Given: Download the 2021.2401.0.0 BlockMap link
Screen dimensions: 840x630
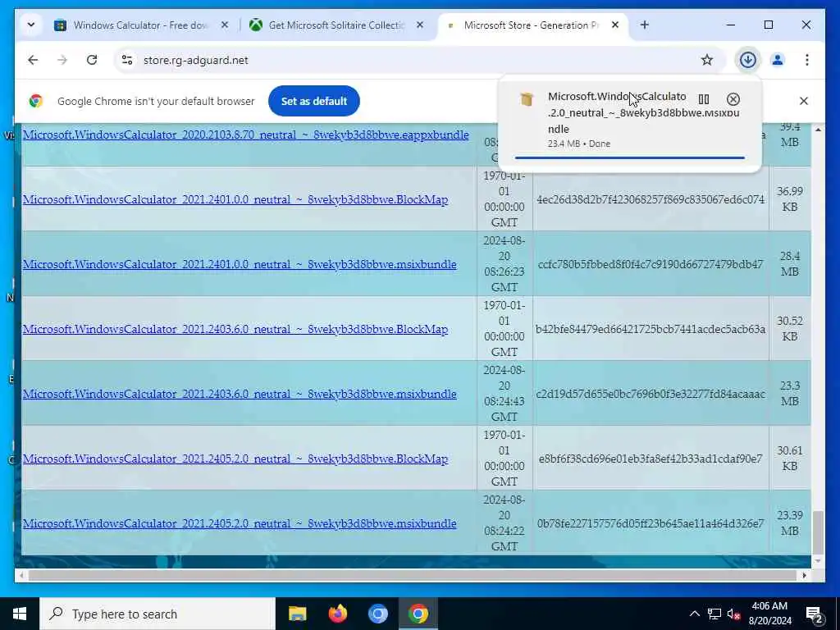Looking at the screenshot, I should click(235, 199).
